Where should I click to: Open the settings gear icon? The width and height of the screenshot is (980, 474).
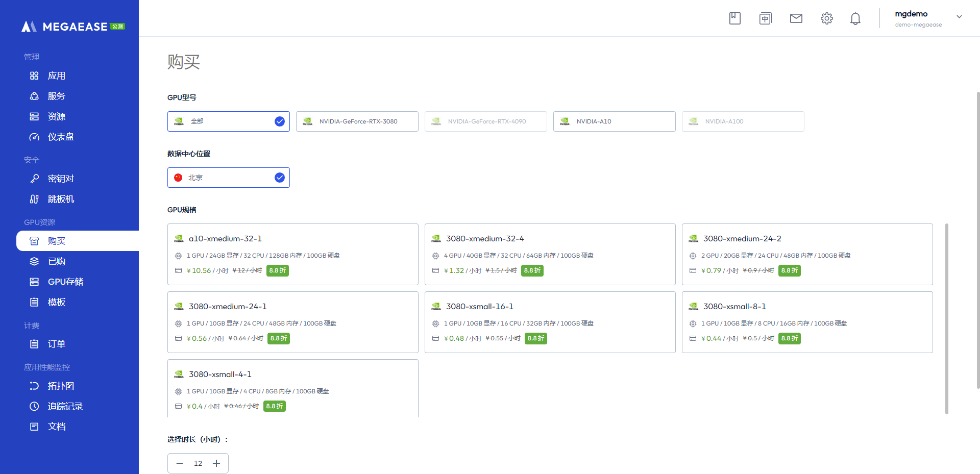pyautogui.click(x=826, y=18)
